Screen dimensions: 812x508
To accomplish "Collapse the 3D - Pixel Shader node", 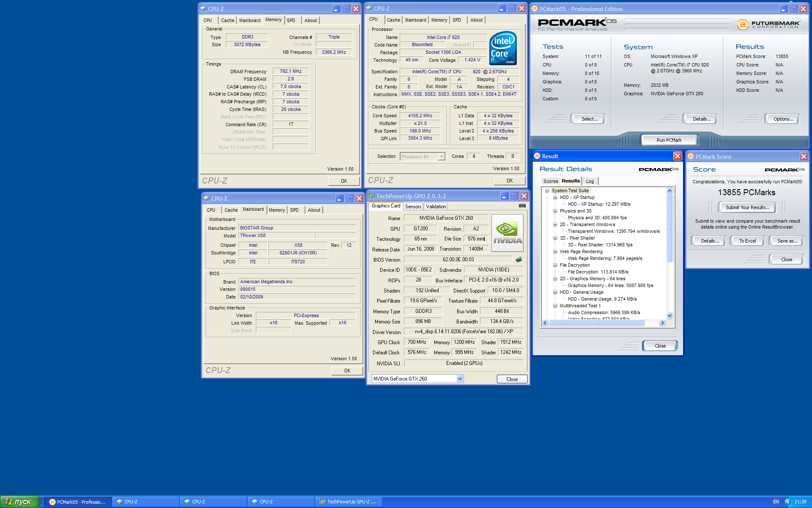I will point(555,238).
